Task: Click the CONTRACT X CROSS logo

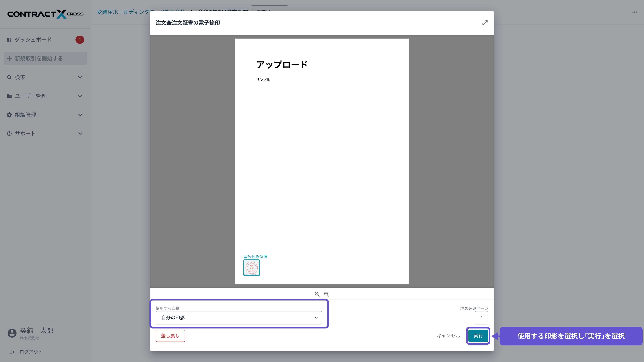Action: 45,14
